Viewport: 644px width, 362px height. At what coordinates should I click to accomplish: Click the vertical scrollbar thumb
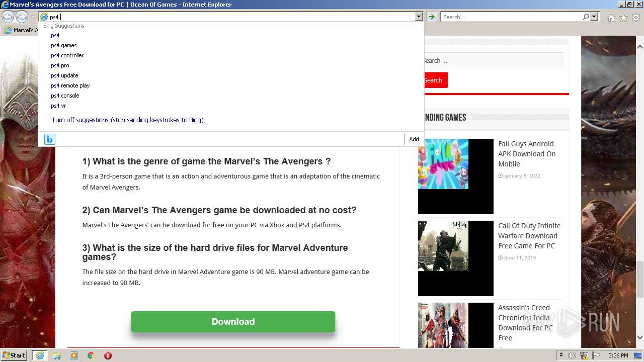(639, 279)
